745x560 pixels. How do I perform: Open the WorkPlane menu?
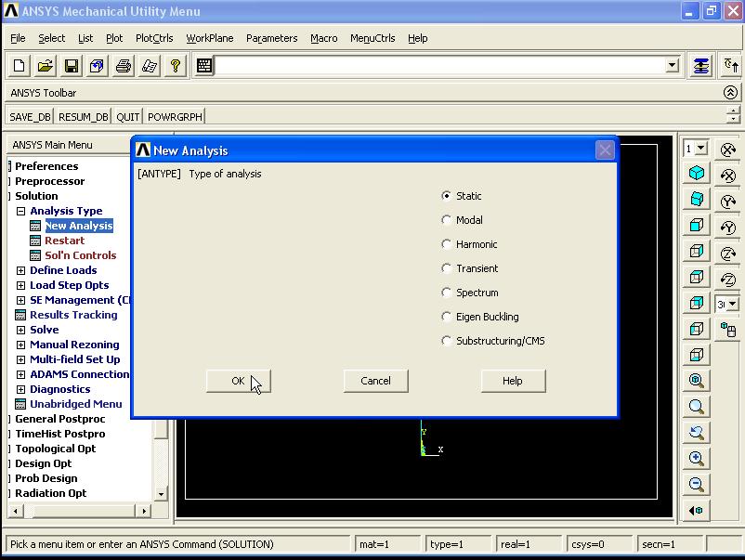click(210, 38)
